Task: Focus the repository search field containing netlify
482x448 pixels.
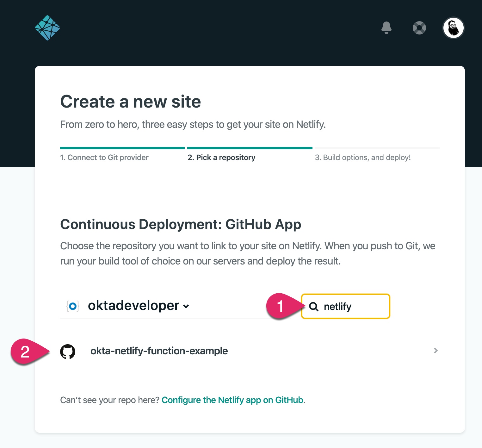Action: 354,307
